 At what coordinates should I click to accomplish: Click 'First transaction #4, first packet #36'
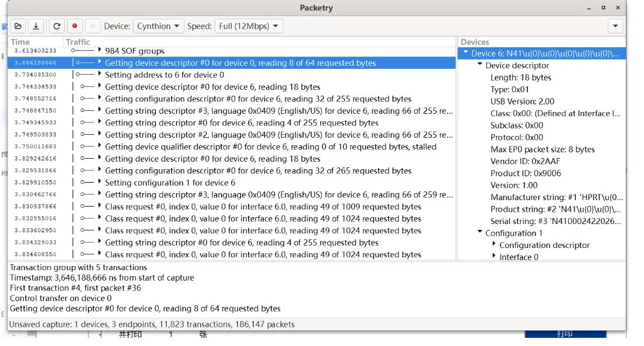[75, 288]
